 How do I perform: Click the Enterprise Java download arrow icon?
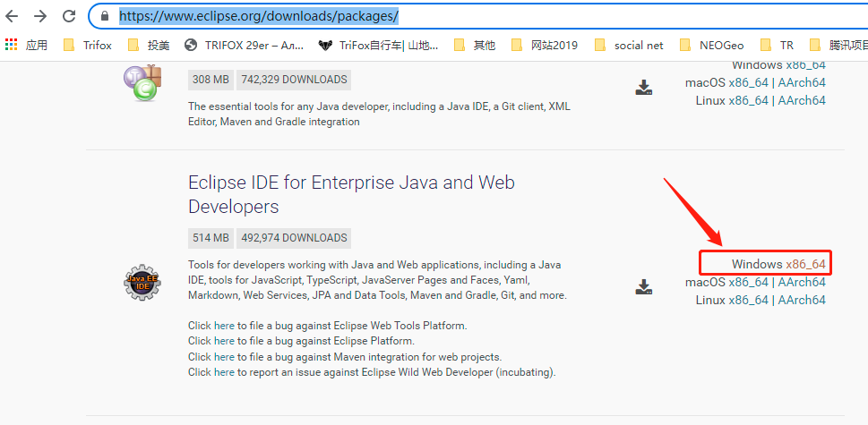(x=643, y=287)
